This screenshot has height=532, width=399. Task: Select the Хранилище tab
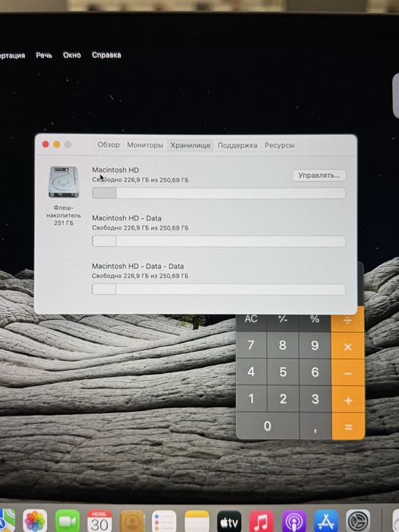tap(190, 145)
